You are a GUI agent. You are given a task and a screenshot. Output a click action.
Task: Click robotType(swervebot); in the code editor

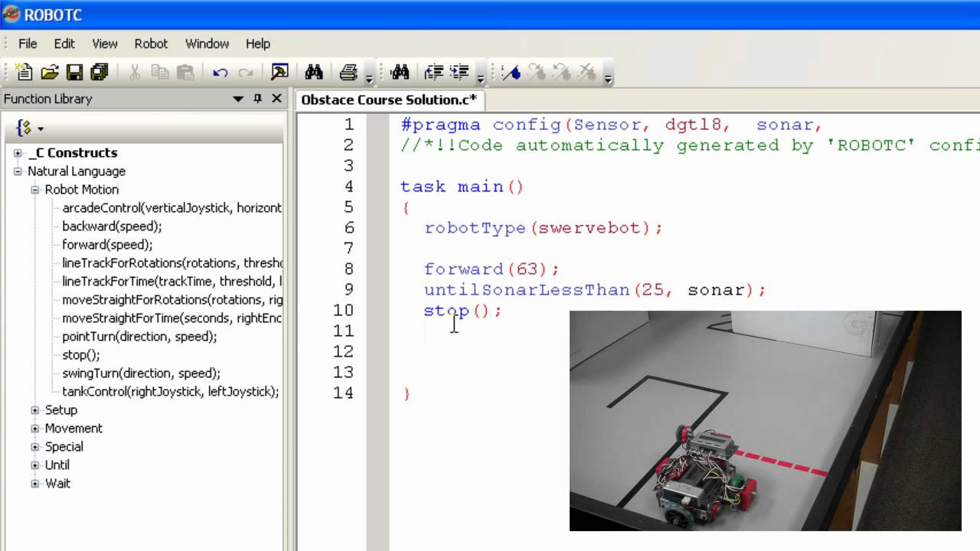tap(544, 228)
